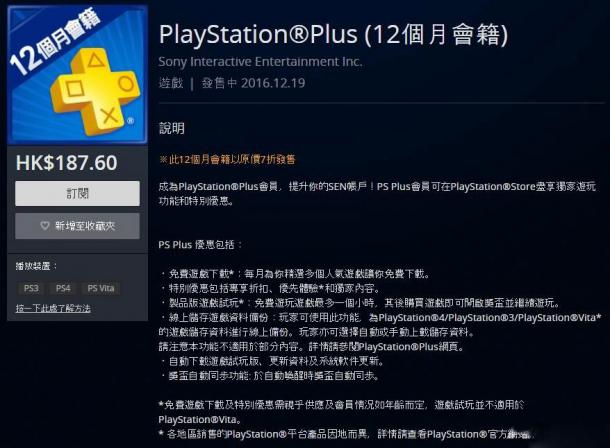610x448 pixels.
Task: Click the PS Plus 優惠包括 heading
Action: pyautogui.click(x=200, y=245)
